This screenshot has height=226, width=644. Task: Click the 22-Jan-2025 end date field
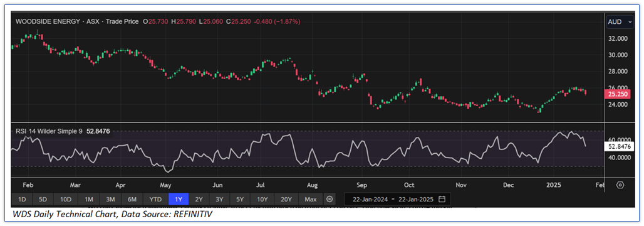tap(415, 199)
